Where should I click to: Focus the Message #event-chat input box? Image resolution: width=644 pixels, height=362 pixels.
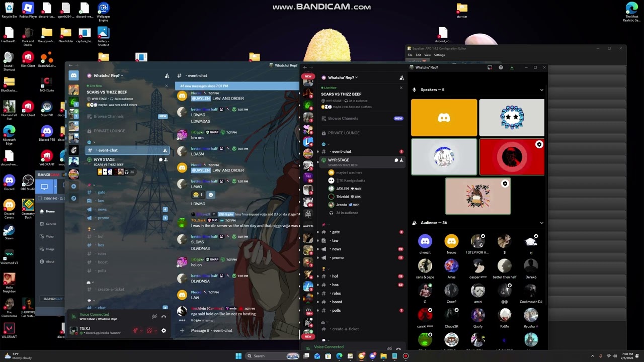point(236,331)
